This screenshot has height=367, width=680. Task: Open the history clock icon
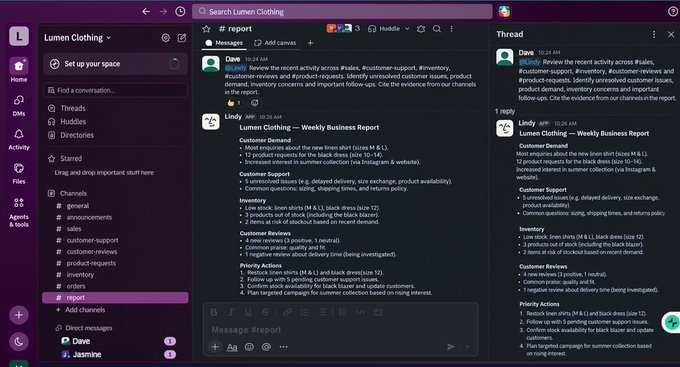180,11
